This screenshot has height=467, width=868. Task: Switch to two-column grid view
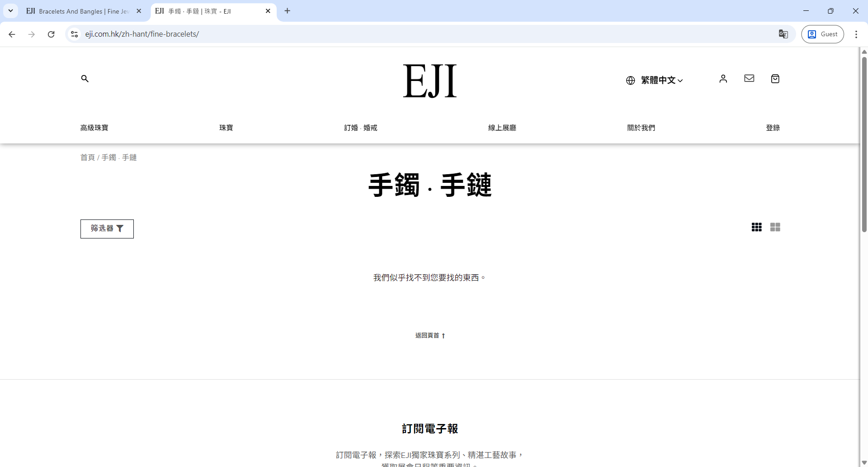click(x=775, y=227)
